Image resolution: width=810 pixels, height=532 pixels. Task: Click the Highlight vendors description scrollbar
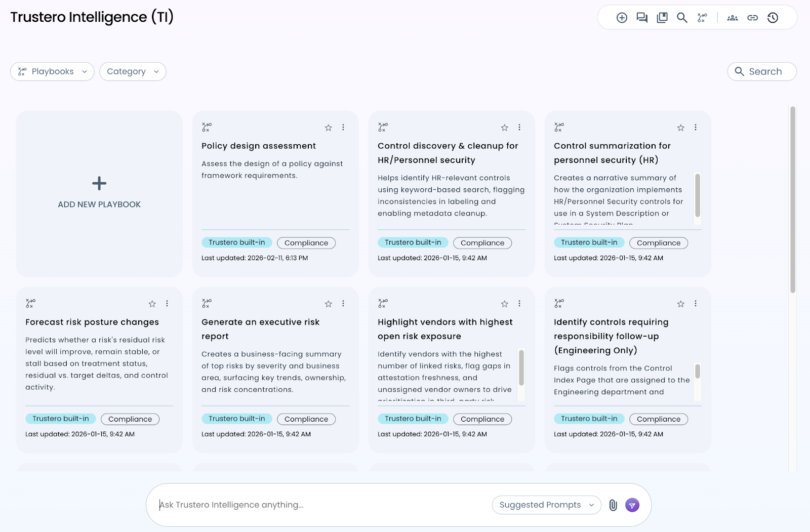tap(521, 367)
